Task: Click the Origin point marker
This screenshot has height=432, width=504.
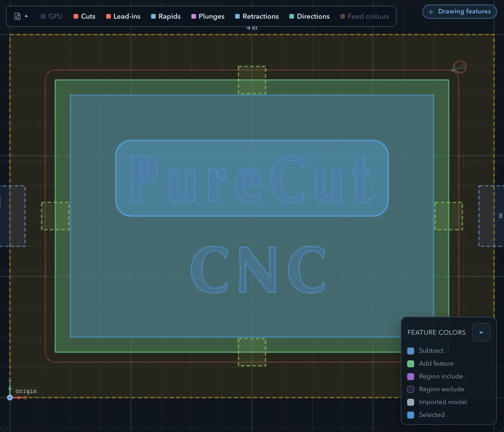Action: [10, 398]
